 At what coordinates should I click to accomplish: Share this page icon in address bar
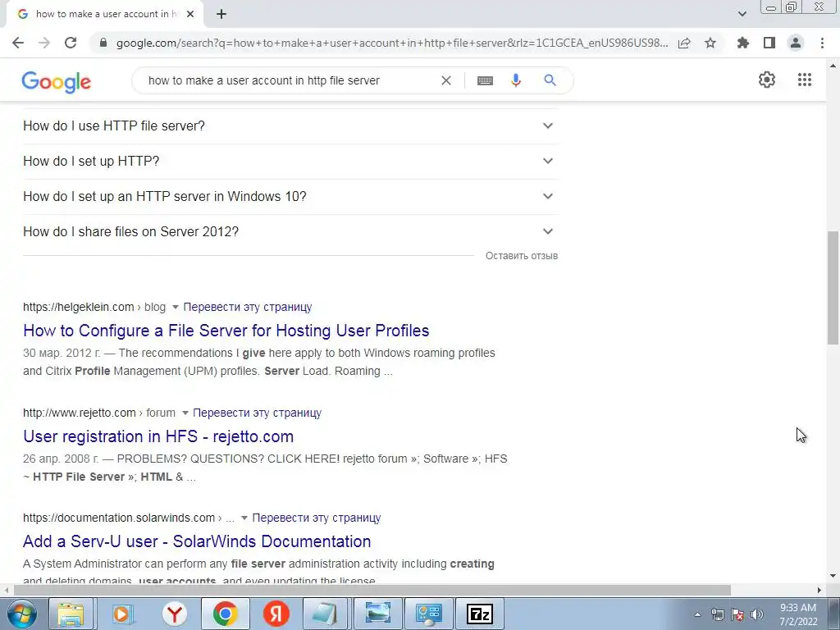tap(684, 43)
